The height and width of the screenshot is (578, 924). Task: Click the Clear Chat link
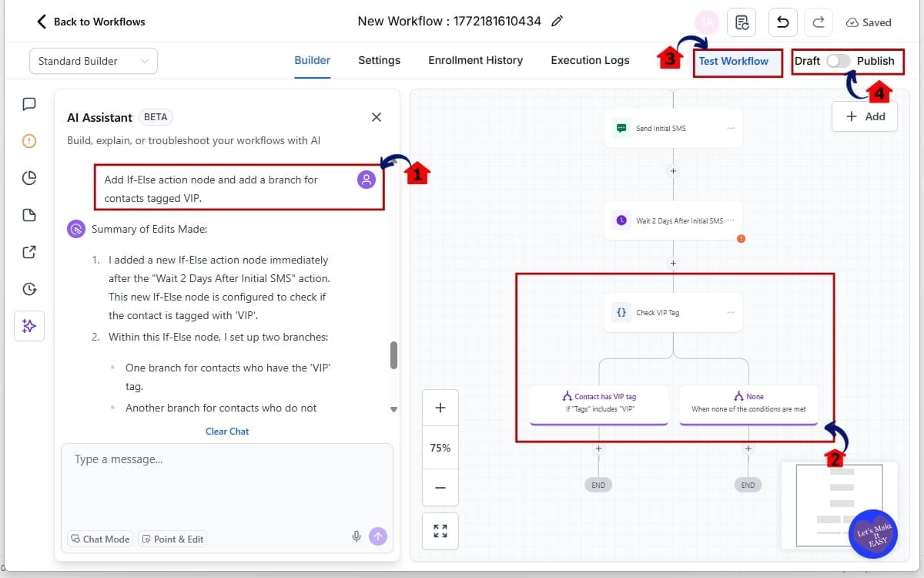click(x=227, y=432)
